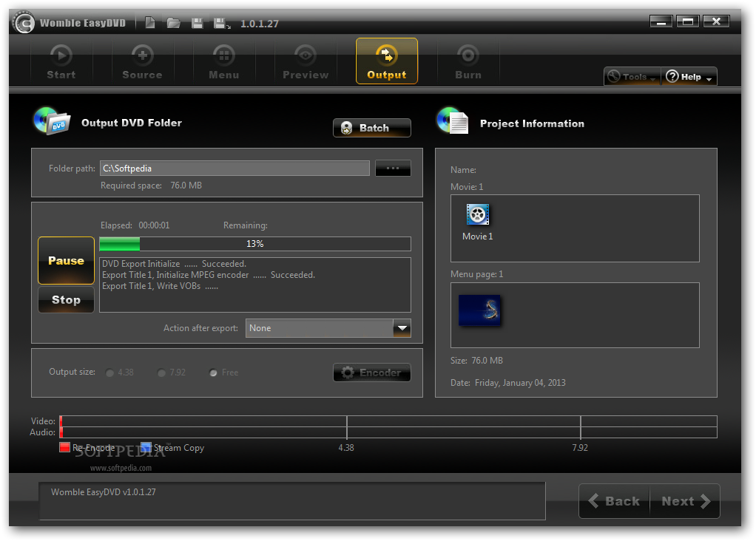Click the '7.92' marker label under the size bar

(x=580, y=448)
